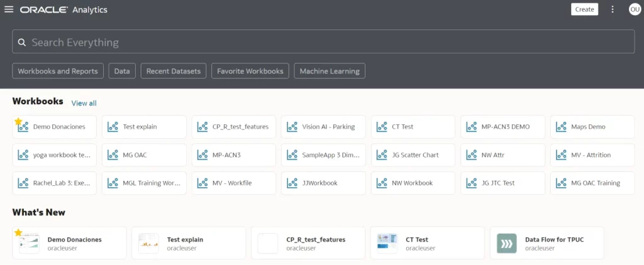The image size is (644, 265).
Task: Select the Workbooks and Reports filter
Action: tap(58, 71)
